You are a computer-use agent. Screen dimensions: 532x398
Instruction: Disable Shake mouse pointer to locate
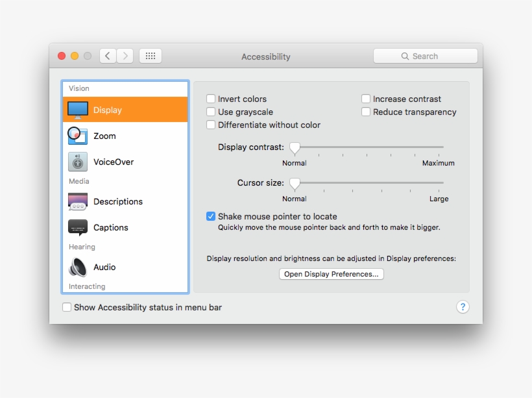pos(210,216)
